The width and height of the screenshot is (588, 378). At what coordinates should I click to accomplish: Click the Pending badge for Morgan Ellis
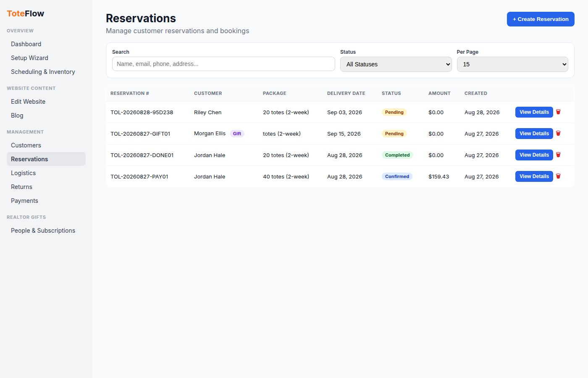pyautogui.click(x=394, y=134)
